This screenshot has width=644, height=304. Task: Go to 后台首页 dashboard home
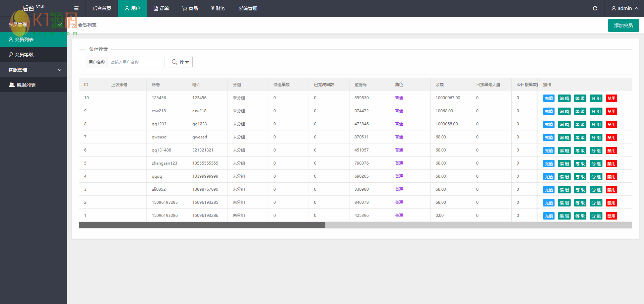pos(102,8)
